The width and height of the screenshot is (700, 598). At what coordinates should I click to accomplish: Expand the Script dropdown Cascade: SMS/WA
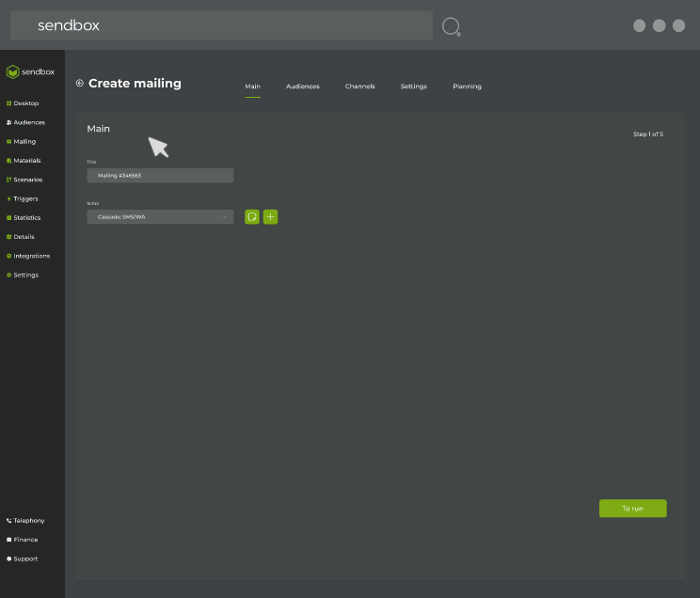coord(160,217)
